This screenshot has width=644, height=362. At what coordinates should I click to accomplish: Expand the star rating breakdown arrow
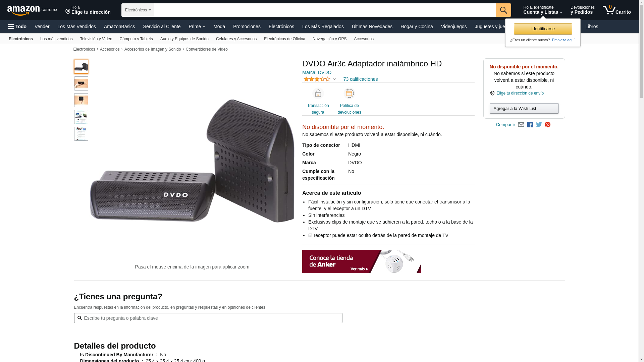pyautogui.click(x=334, y=79)
